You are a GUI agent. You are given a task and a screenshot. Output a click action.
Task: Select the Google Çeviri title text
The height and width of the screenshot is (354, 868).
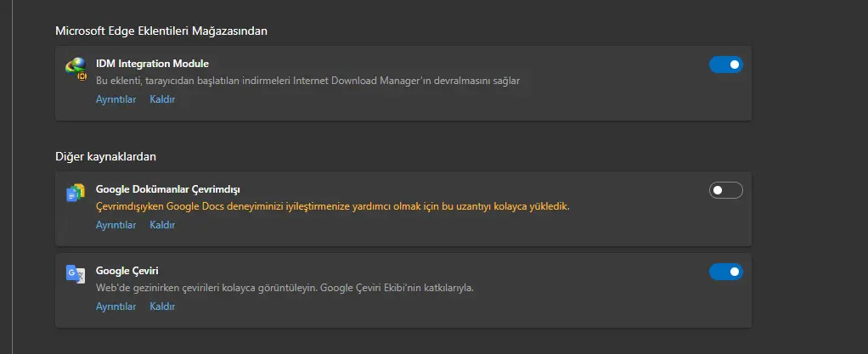(x=127, y=271)
